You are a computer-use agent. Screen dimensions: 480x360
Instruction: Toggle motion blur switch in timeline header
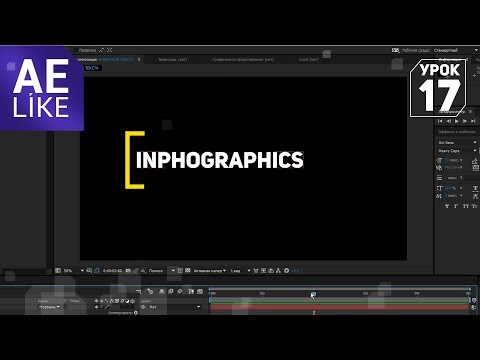coord(180,291)
